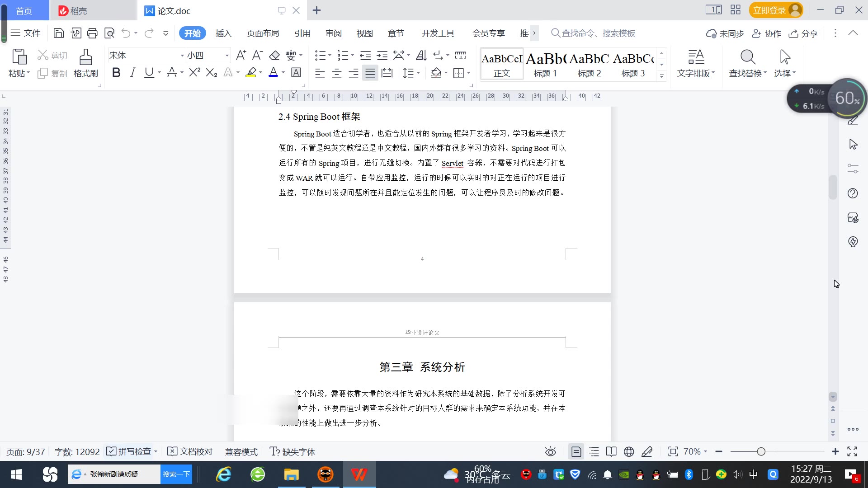Screen dimensions: 868x488
Task: Apply italic formatting with the I icon
Action: pyautogui.click(x=132, y=73)
